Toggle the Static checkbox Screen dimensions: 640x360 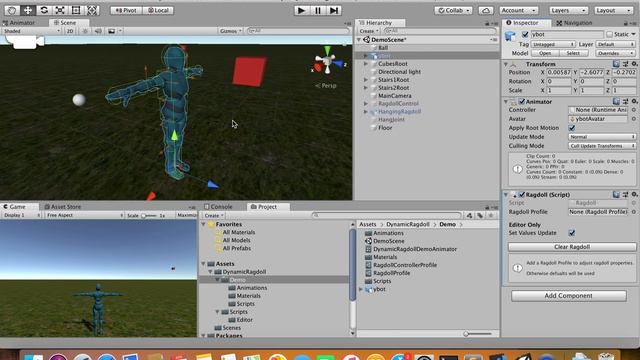[609, 34]
